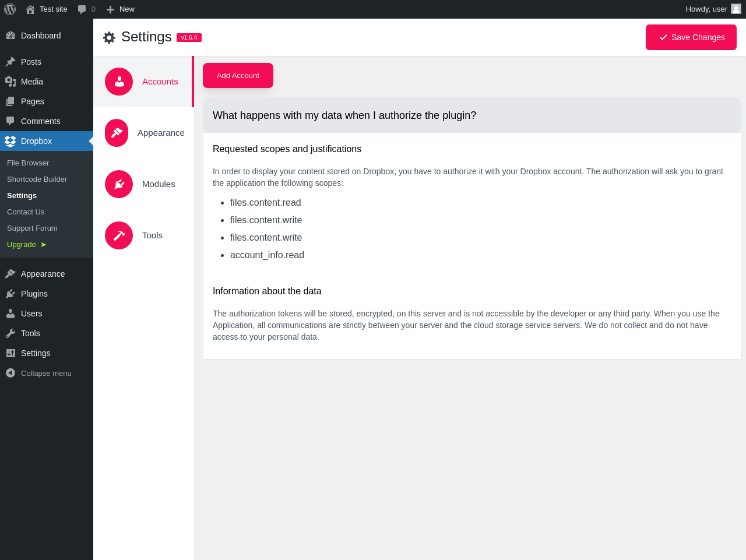Click the user avatar icon
This screenshot has width=746, height=560.
tap(736, 9)
